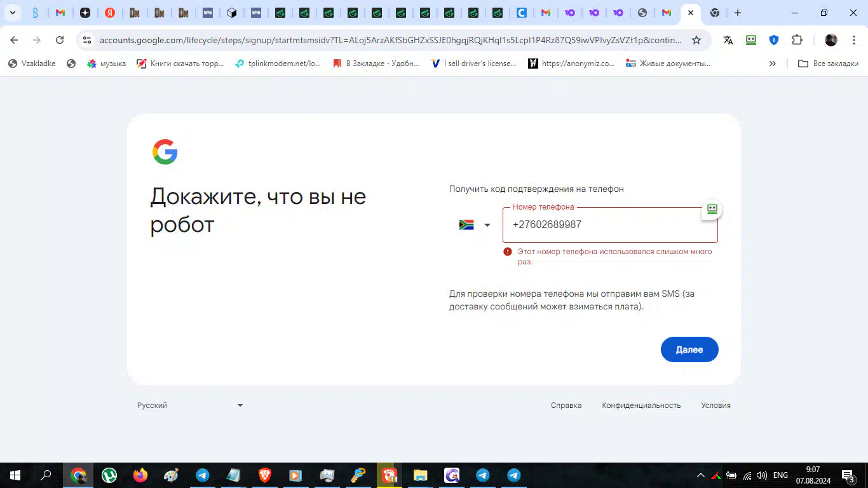
Task: Launch Firefox from the taskbar
Action: pyautogui.click(x=140, y=475)
